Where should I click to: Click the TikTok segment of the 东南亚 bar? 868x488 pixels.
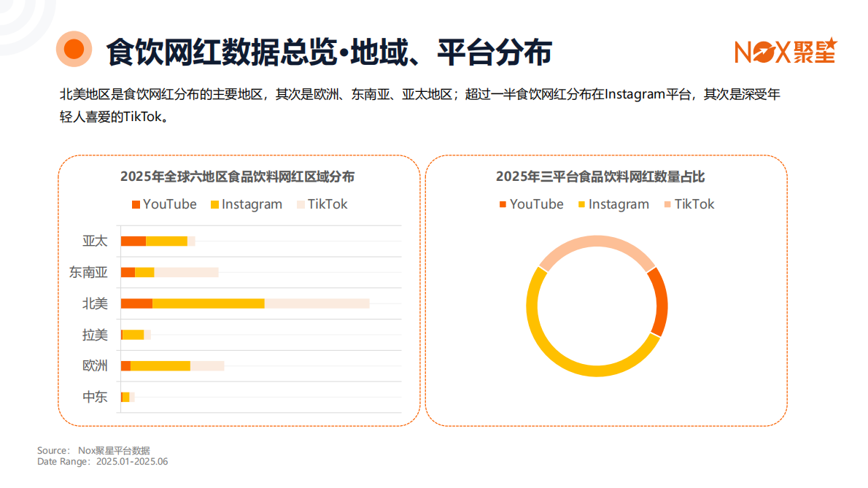pos(186,272)
